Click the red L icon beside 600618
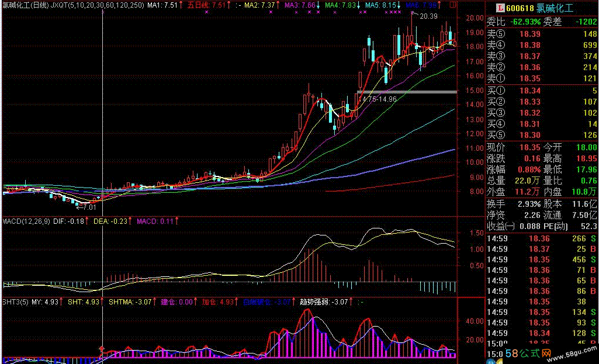The image size is (599, 364). point(500,8)
